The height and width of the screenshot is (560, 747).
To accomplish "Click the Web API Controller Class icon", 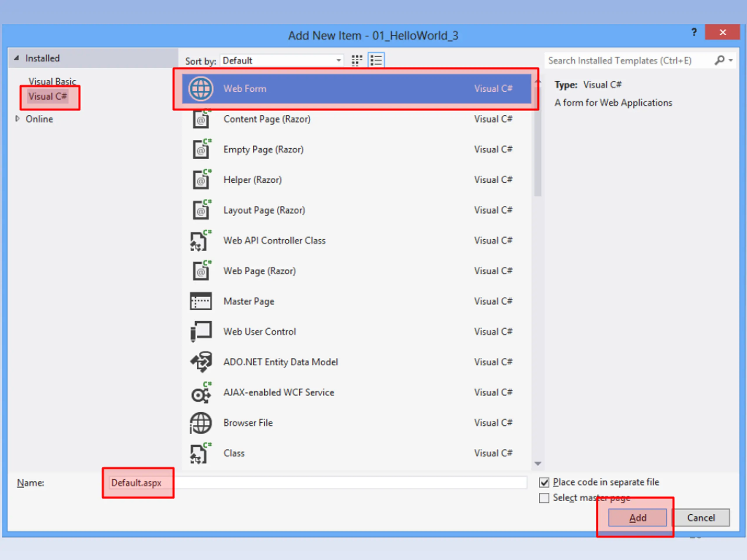I will (x=201, y=240).
